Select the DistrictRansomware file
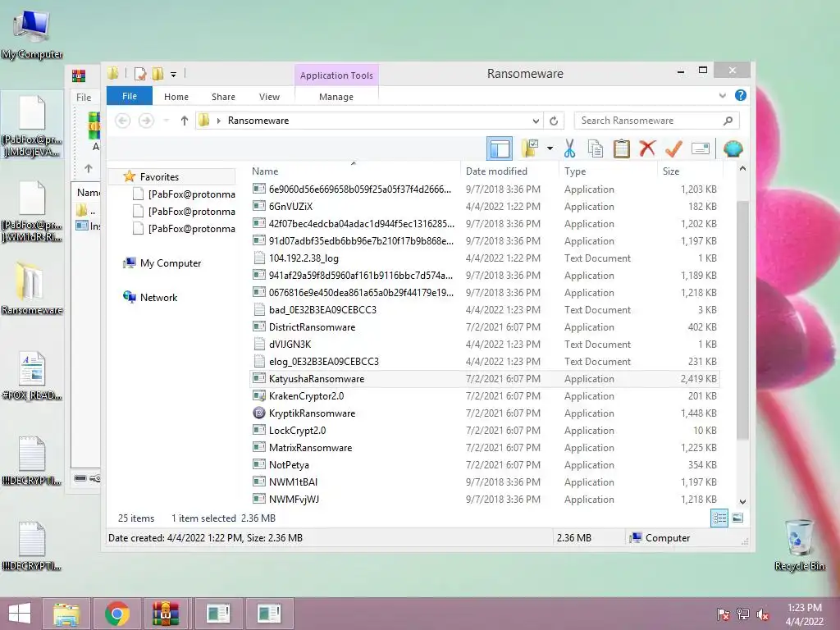Image resolution: width=840 pixels, height=630 pixels. (312, 326)
